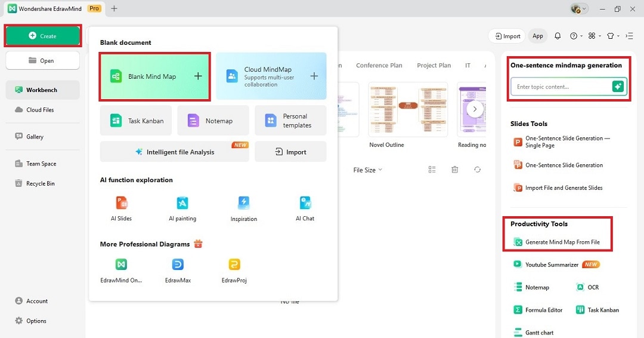644x338 pixels.
Task: Open Generate Mind Map From File
Action: point(557,242)
